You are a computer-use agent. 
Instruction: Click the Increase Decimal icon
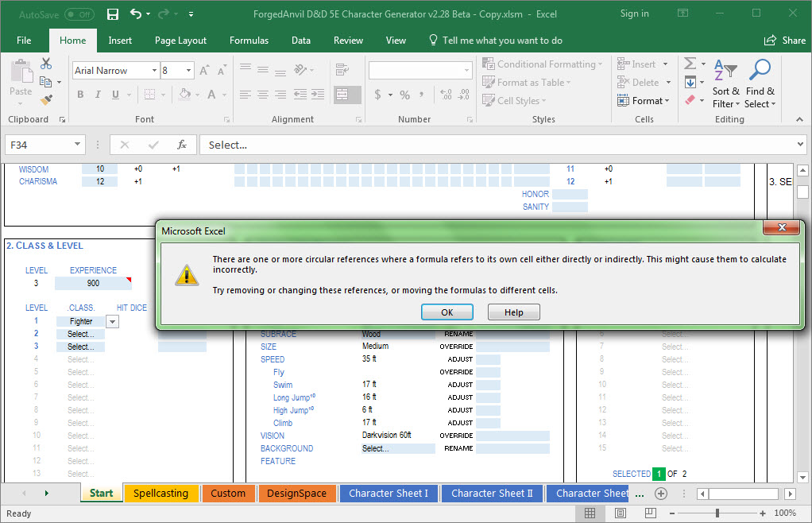[x=446, y=95]
